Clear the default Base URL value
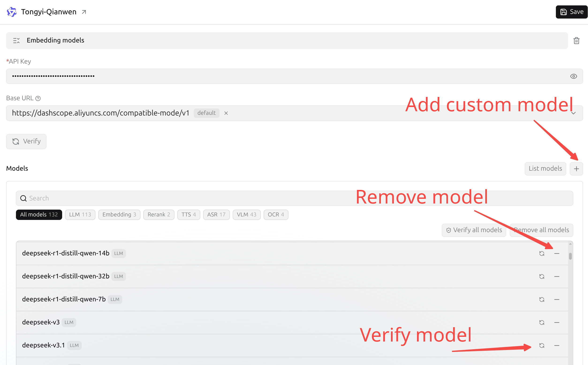The width and height of the screenshot is (588, 365). (226, 113)
